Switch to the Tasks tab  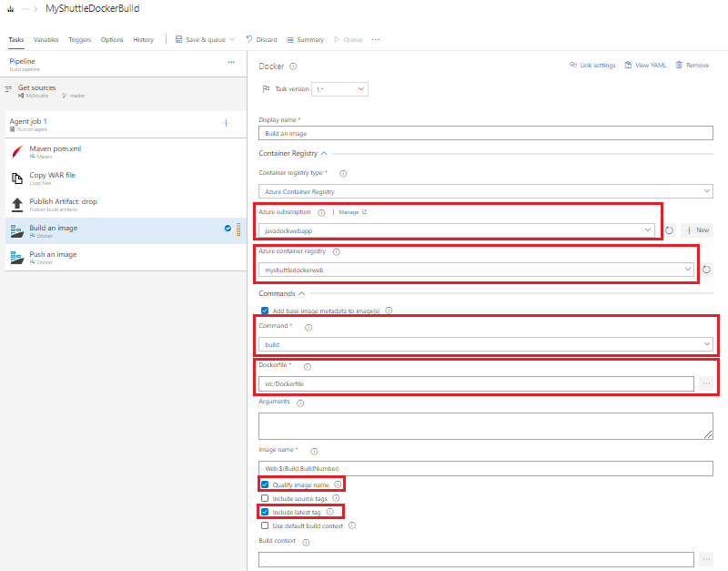(16, 39)
